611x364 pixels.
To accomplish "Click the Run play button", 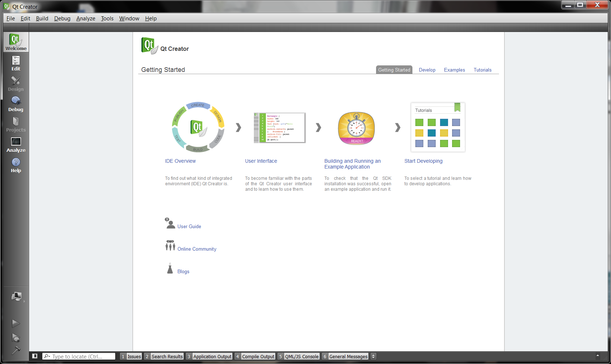I will click(16, 323).
